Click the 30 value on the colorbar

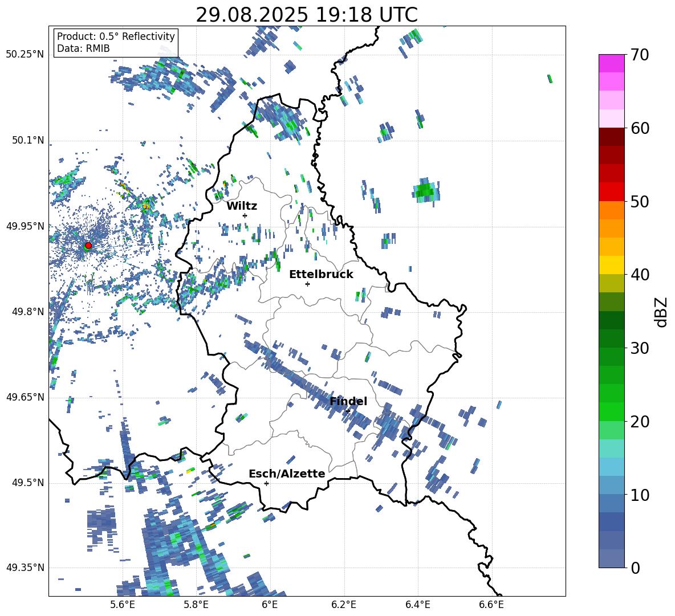point(640,348)
